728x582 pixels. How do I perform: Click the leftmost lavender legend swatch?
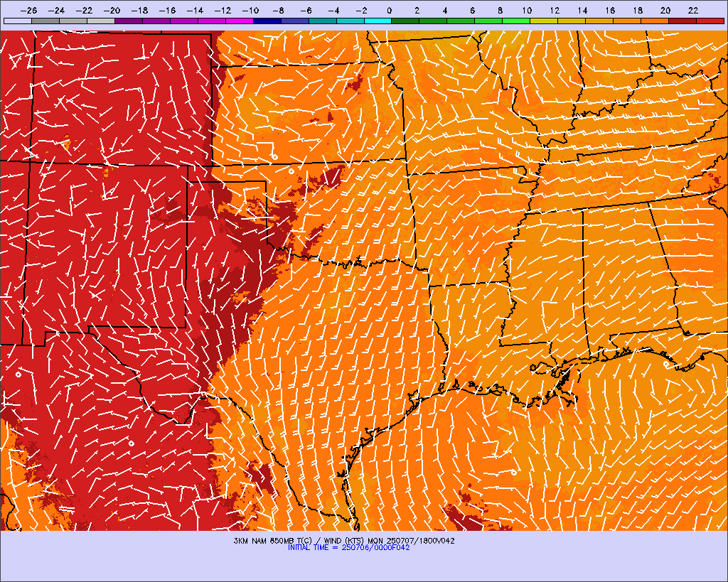(18, 21)
